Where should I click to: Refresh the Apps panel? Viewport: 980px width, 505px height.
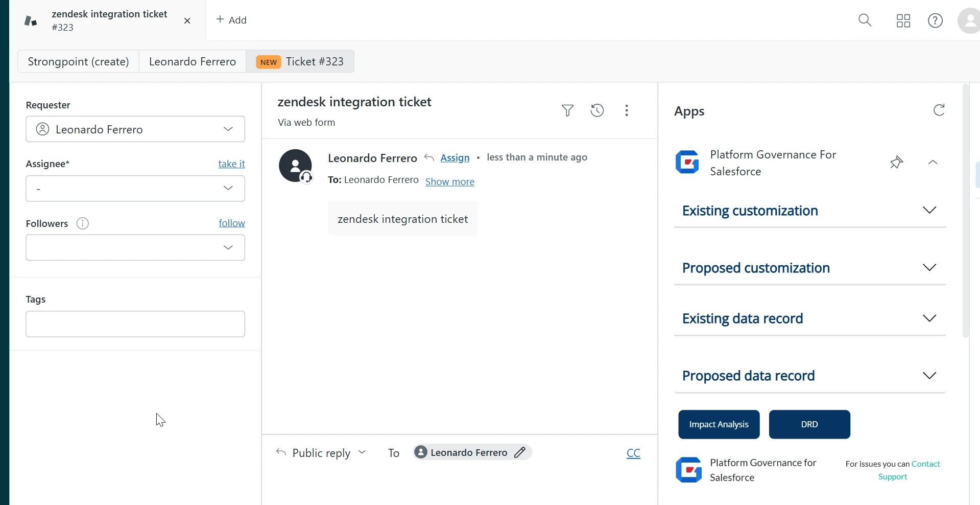(939, 110)
